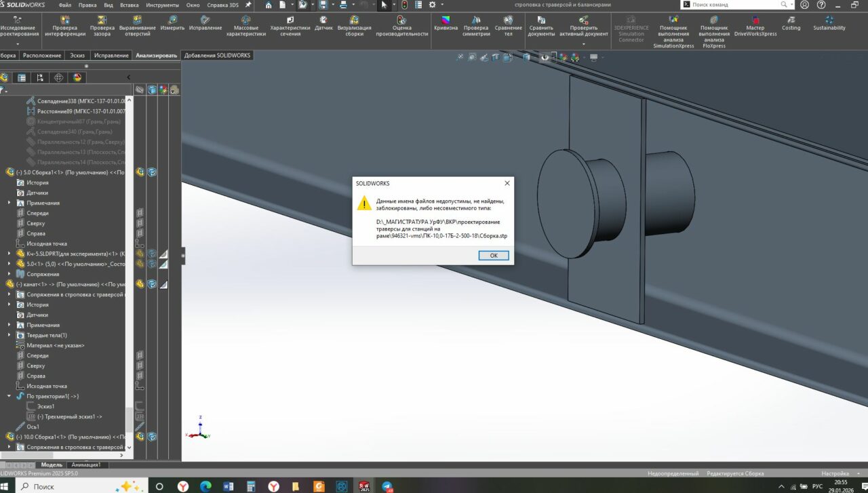Toggle display state of 5.0 Сборка1 component
The image size is (868, 493).
pyautogui.click(x=152, y=172)
